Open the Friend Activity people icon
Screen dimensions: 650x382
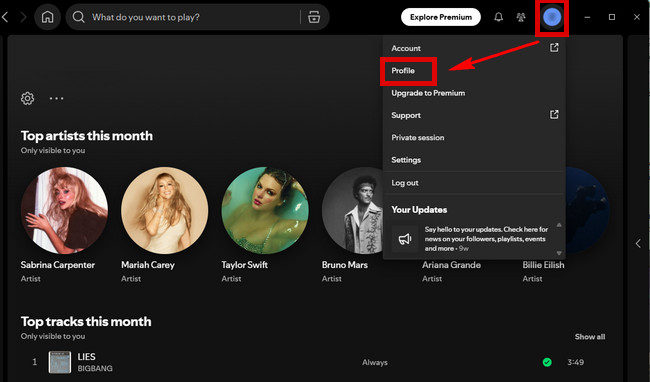(x=521, y=17)
